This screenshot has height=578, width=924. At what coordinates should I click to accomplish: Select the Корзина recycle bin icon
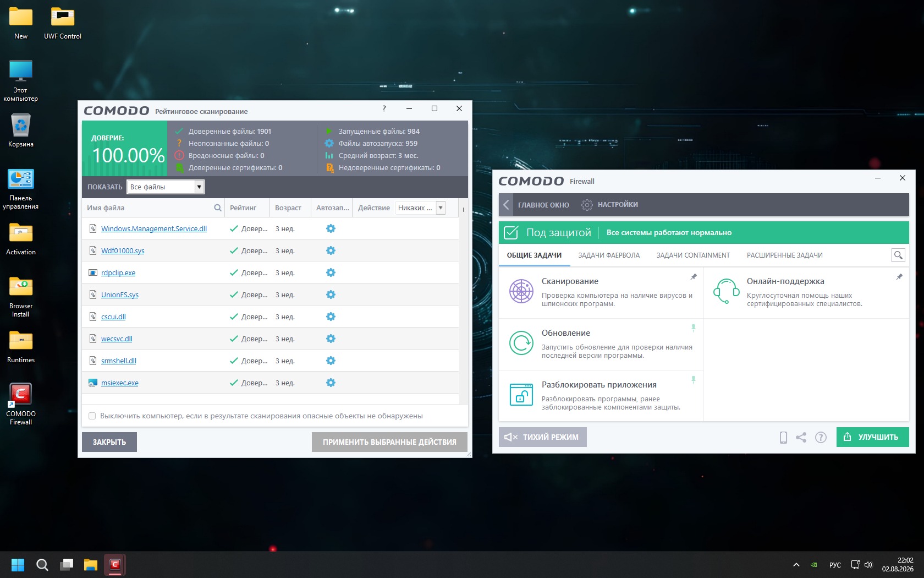point(21,130)
